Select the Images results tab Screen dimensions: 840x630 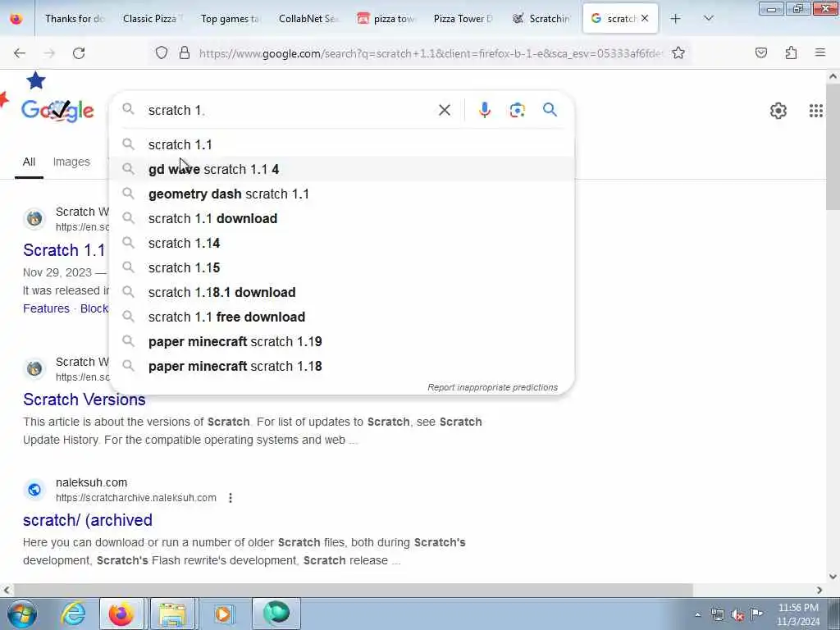(71, 162)
